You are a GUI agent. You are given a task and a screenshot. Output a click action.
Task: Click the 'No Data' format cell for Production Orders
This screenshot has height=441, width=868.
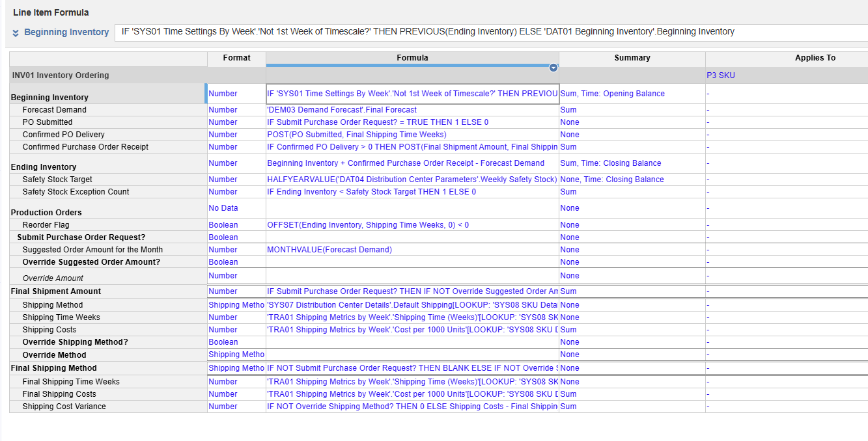tap(236, 208)
